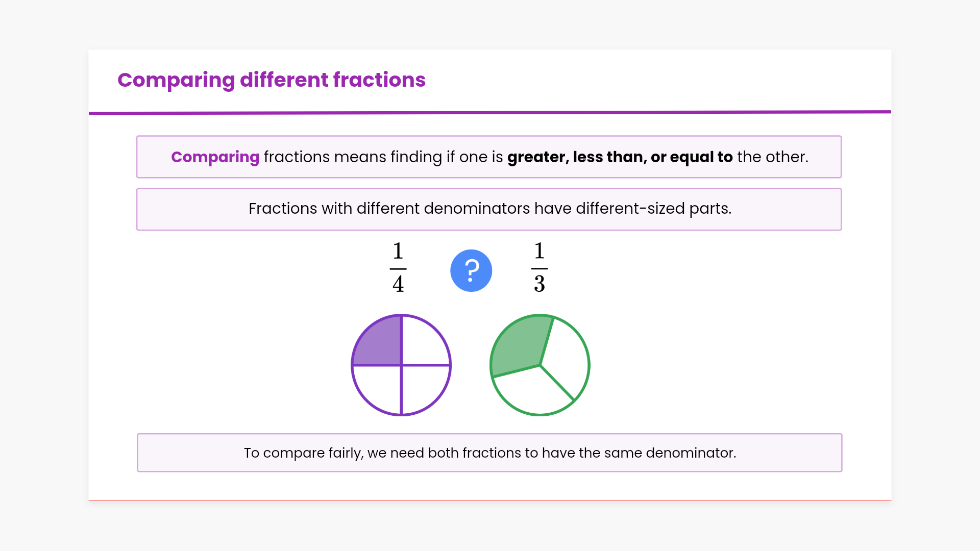Click the numerator 1 above the 4

click(x=398, y=251)
